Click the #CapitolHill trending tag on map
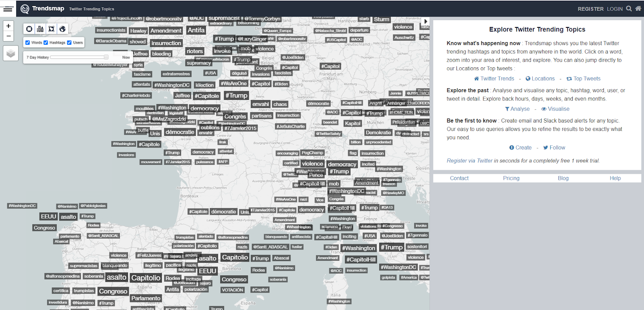 (x=361, y=260)
